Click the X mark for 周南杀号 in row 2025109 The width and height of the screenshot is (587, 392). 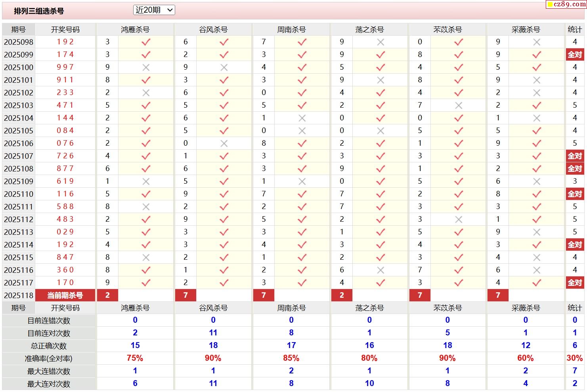click(302, 181)
